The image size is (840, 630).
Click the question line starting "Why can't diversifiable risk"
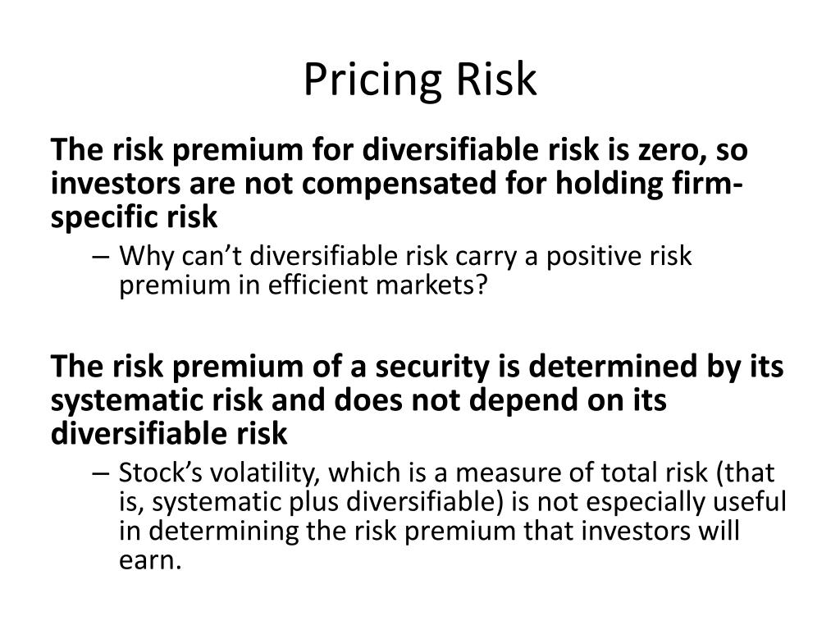click(405, 257)
